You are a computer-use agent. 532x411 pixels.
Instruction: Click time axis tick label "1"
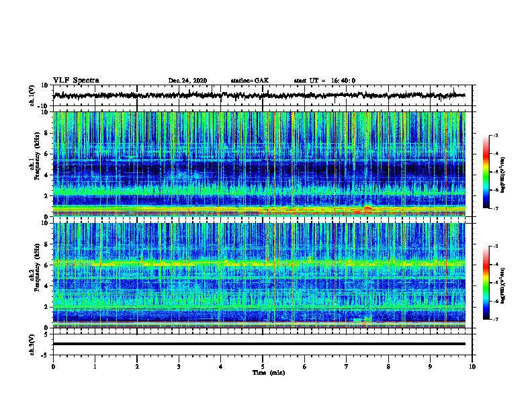(x=95, y=367)
